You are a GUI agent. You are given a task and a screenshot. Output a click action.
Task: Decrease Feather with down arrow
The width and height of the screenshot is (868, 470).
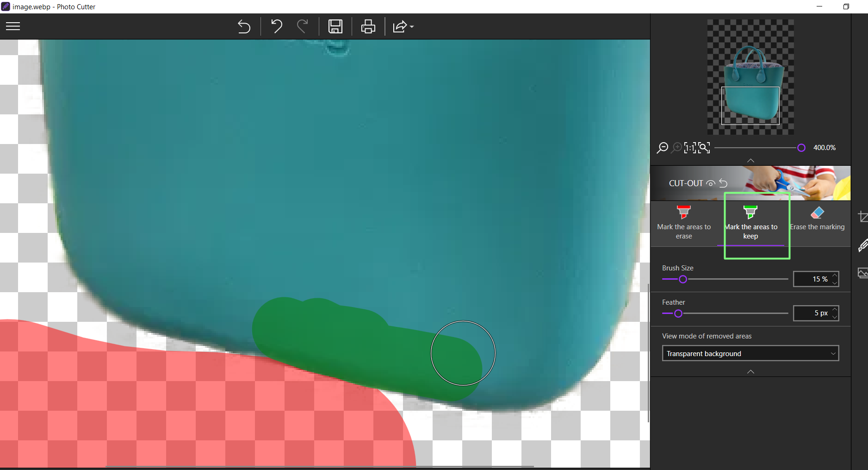[x=835, y=317]
